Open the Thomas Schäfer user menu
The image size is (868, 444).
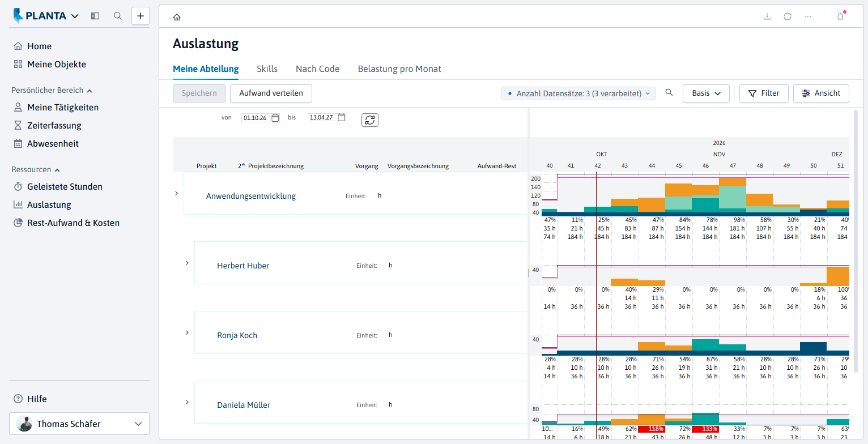coord(79,424)
